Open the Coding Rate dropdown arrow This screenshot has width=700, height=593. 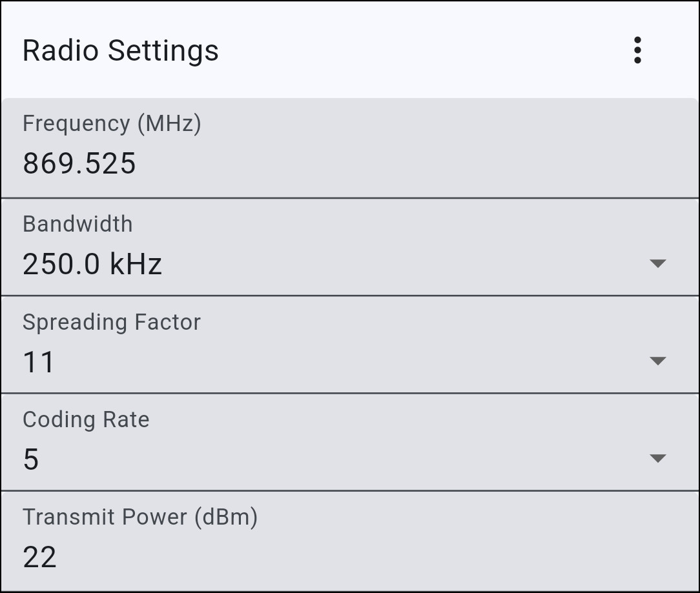[657, 458]
